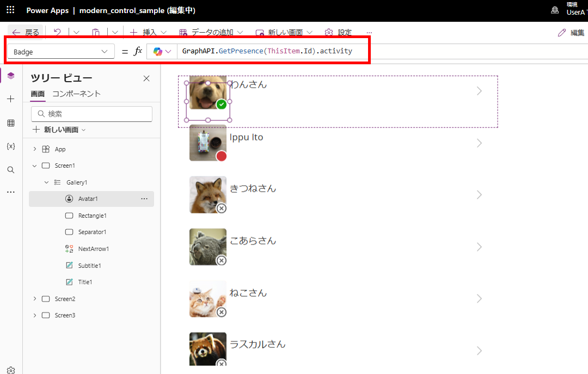Open the Data panel table icon
This screenshot has width=588, height=374.
pyautogui.click(x=10, y=123)
